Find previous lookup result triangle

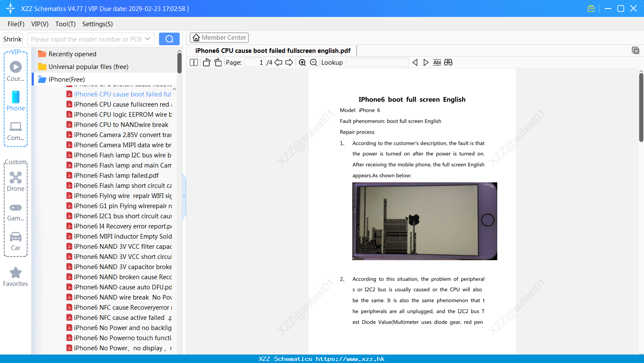click(415, 63)
